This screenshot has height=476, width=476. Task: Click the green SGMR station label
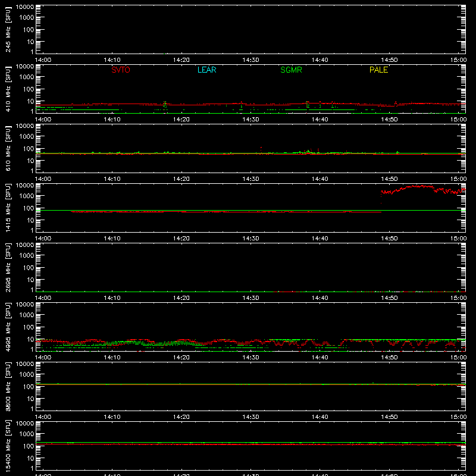(x=291, y=70)
